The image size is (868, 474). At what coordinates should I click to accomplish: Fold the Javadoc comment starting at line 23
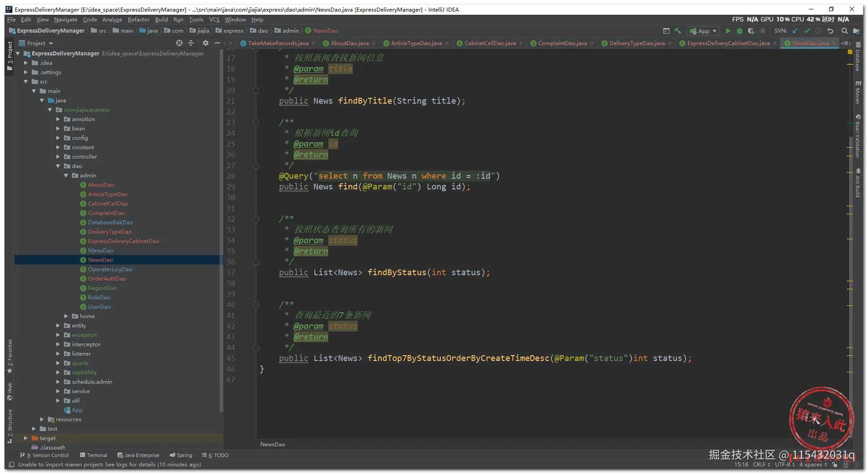tap(256, 122)
